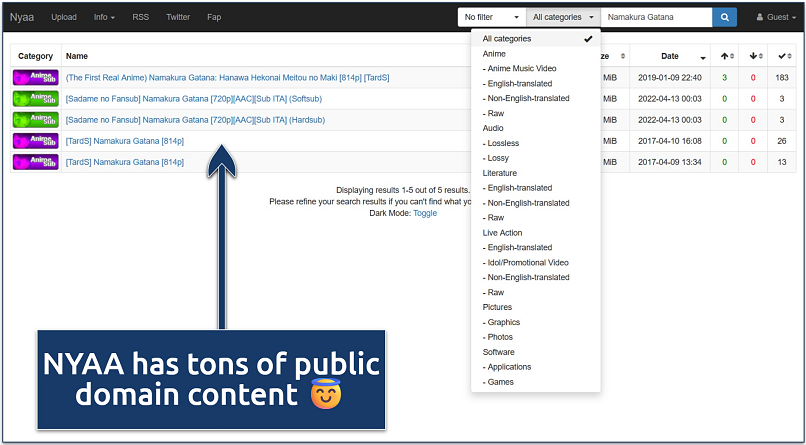Viewport: 806px width, 445px height.
Task: Sort by completed downloads checkmark column
Action: click(782, 56)
